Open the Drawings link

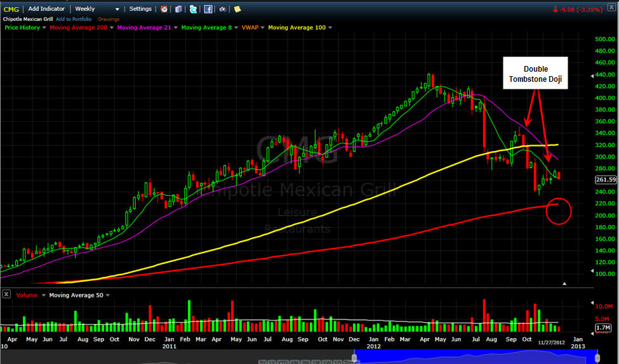point(109,19)
